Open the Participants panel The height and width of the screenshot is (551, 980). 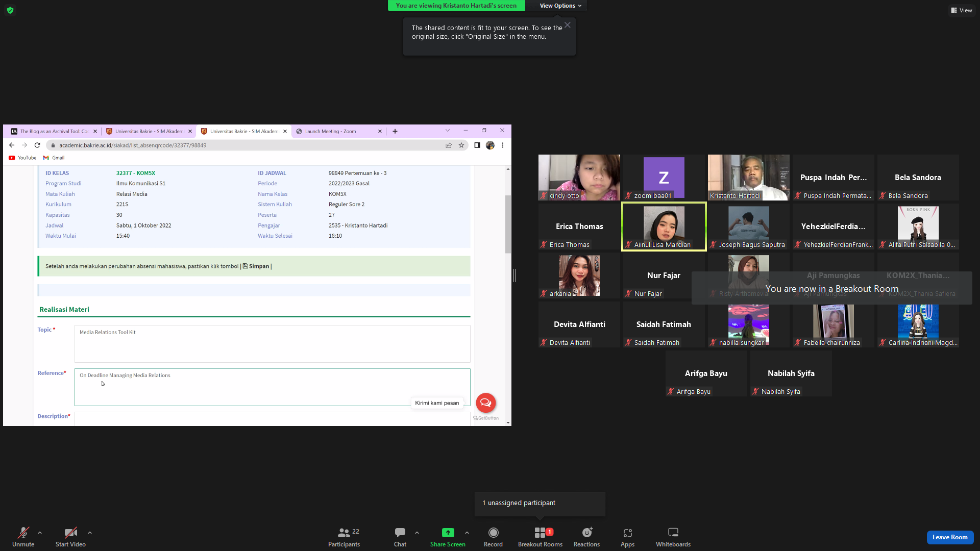(344, 537)
